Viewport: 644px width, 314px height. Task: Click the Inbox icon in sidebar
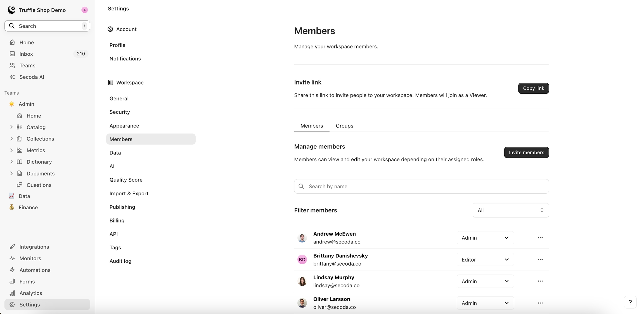tap(12, 54)
